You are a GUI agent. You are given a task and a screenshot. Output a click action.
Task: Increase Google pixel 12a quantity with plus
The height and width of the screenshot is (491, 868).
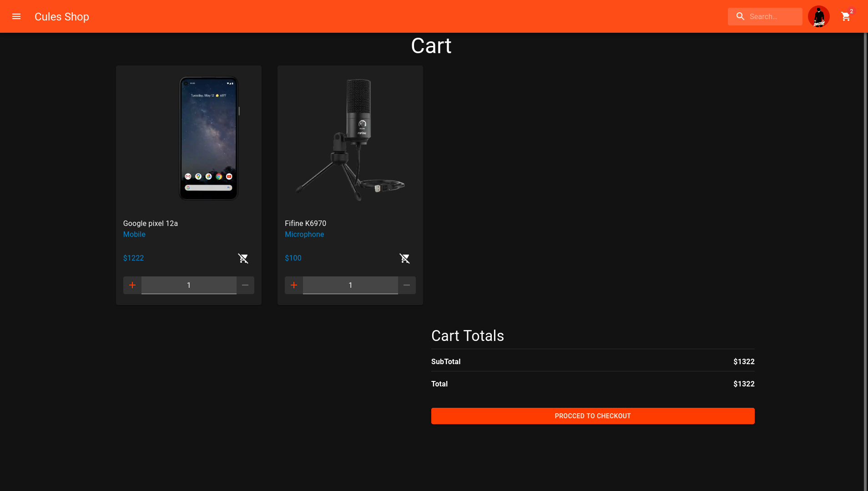132,285
